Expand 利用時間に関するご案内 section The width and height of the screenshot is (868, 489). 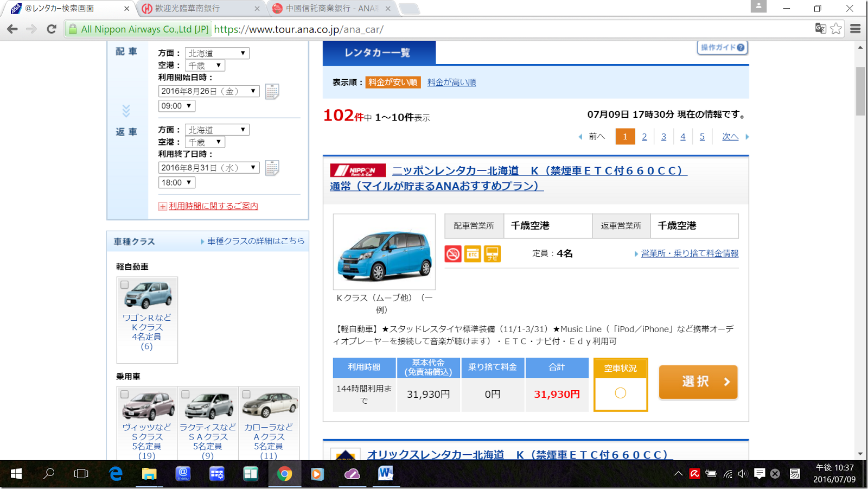point(208,206)
